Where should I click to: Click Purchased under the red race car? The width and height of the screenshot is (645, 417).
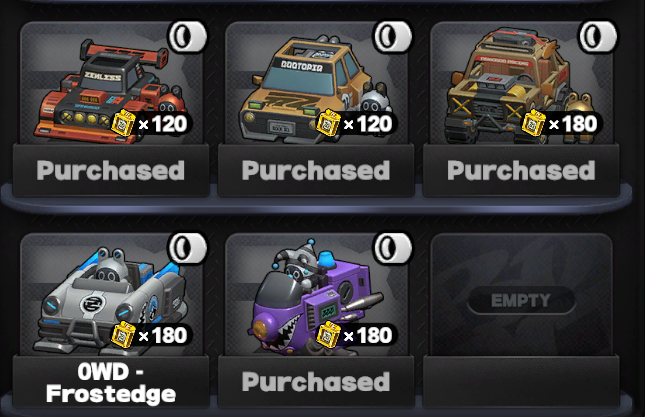(x=111, y=170)
